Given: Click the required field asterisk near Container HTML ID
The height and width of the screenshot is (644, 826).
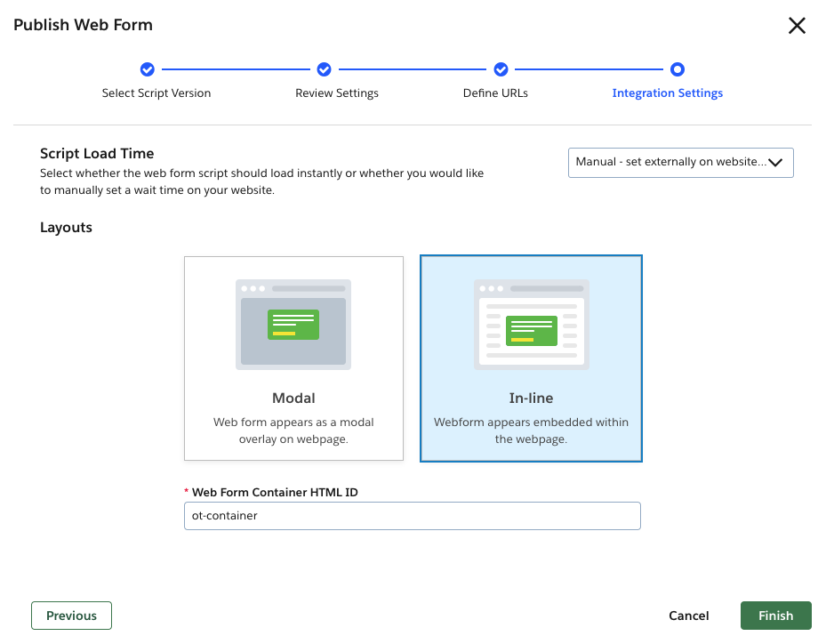Looking at the screenshot, I should [x=186, y=491].
